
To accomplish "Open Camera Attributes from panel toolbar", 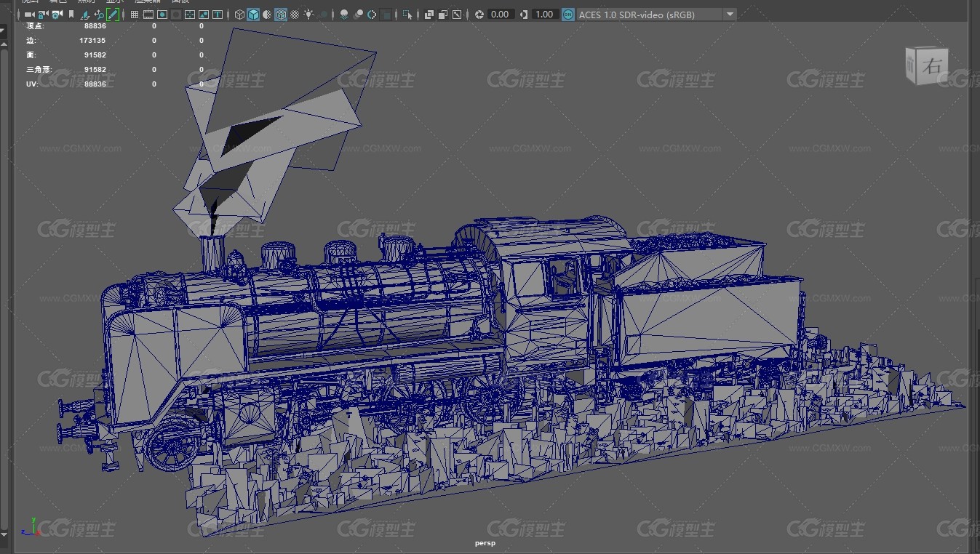I will tap(57, 15).
